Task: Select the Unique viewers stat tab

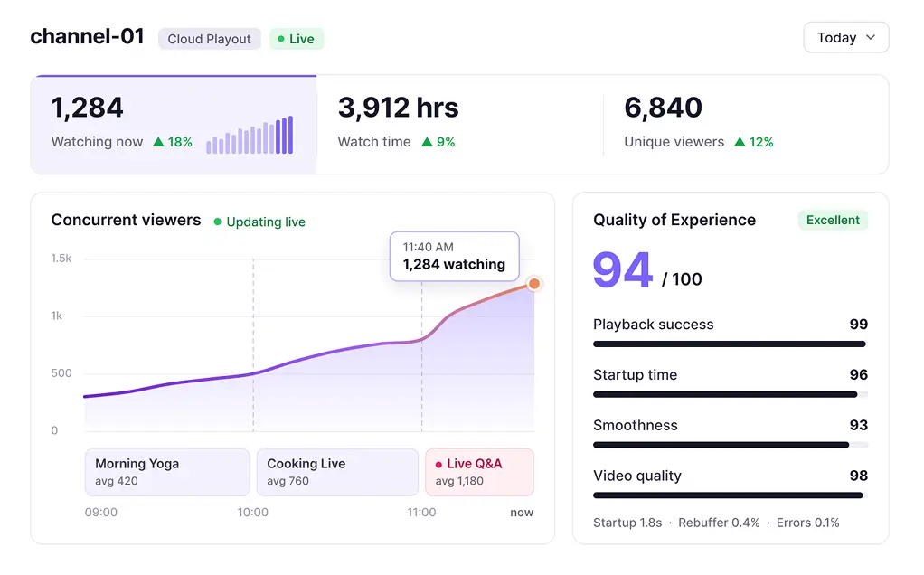Action: [x=746, y=124]
